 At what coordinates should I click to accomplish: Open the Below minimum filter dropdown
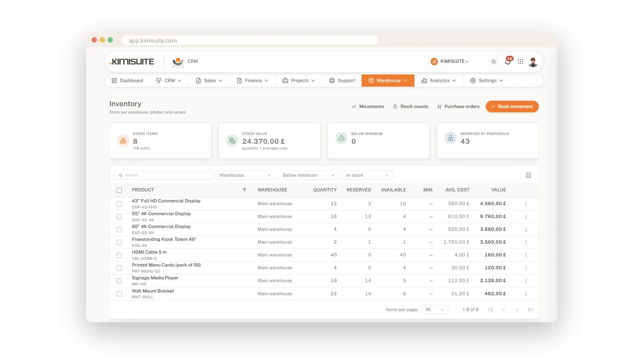[x=308, y=175]
